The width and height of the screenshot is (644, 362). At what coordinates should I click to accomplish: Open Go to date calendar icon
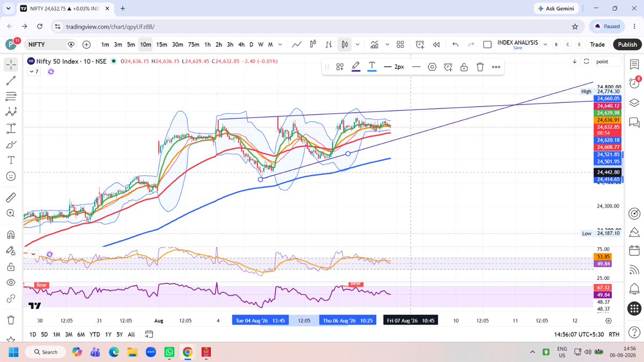tap(149, 334)
